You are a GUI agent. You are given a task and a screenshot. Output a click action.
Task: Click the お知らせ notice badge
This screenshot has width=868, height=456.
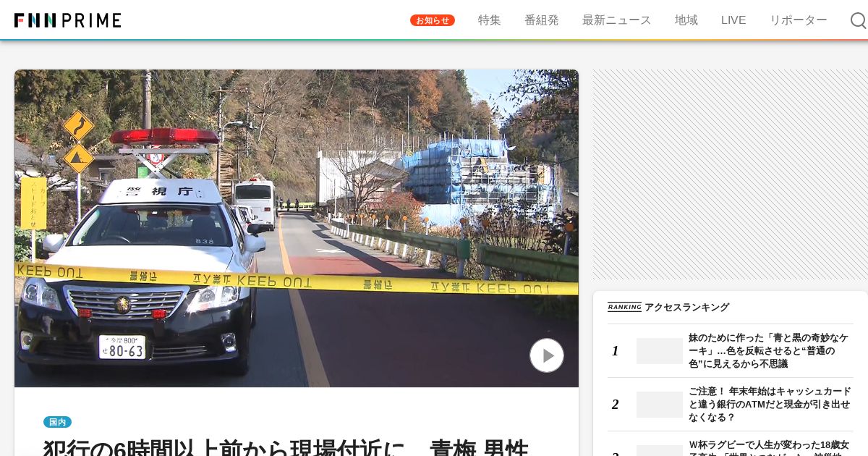coord(433,20)
